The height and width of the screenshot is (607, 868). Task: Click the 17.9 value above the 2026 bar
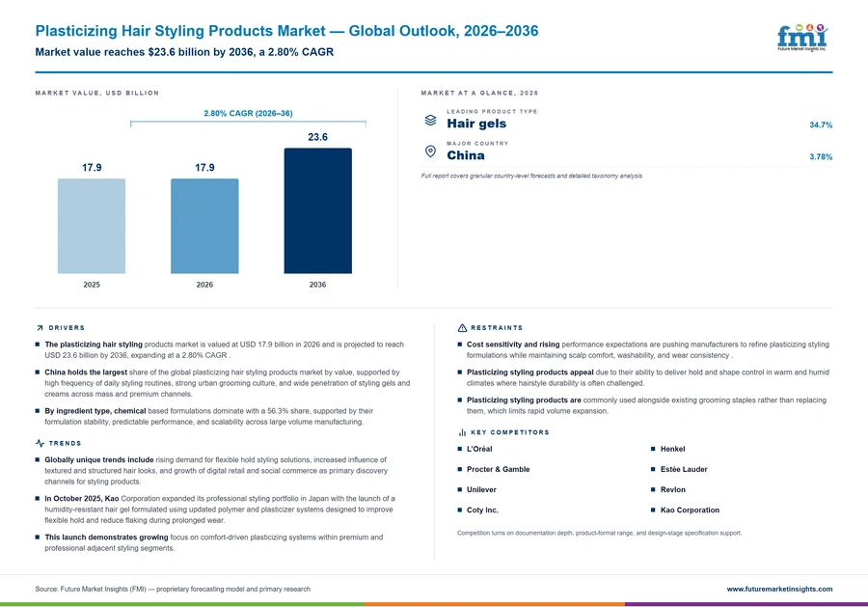point(204,167)
